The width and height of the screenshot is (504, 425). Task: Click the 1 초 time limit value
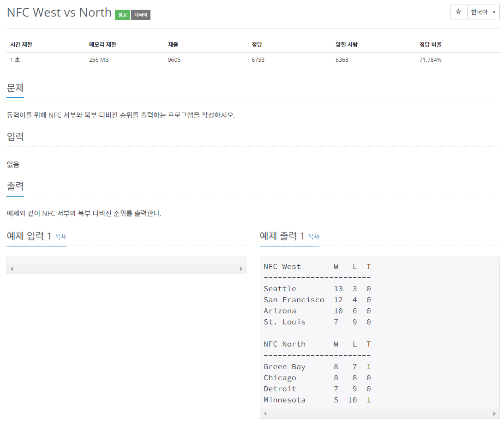[x=15, y=60]
